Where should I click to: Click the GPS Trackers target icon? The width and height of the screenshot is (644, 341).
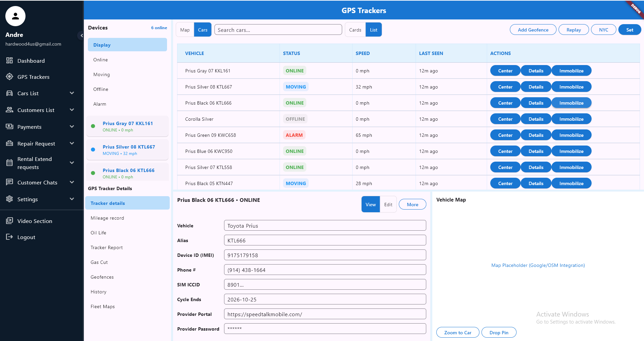point(9,77)
